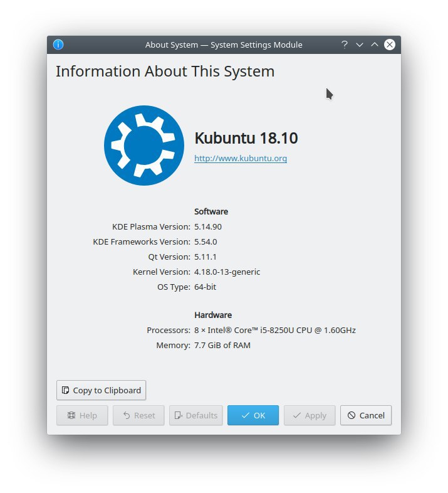Click memory value 7.7 GiB of RAM

[222, 346]
